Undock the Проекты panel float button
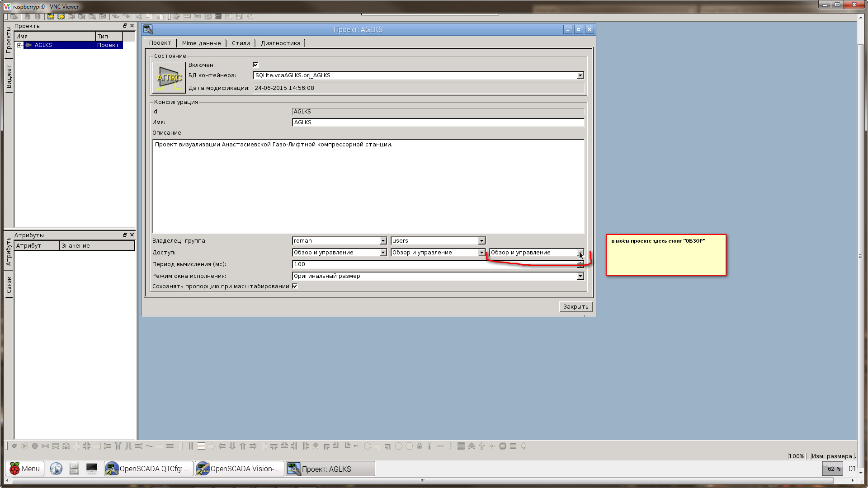This screenshot has height=488, width=868. pos(125,26)
